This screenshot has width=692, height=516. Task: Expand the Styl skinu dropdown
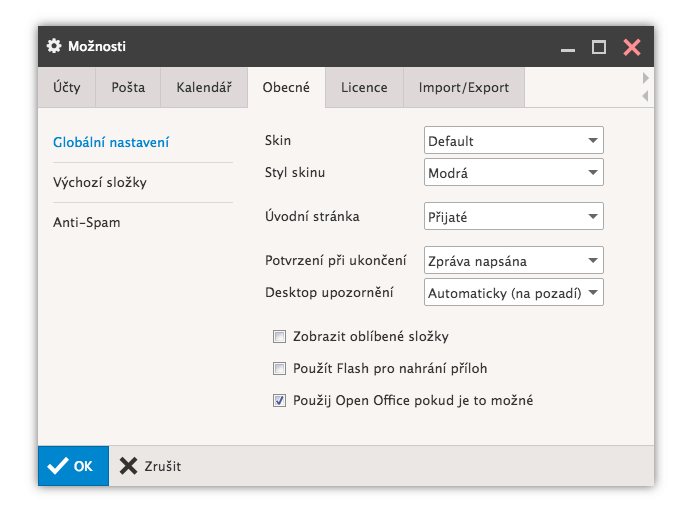click(x=513, y=173)
